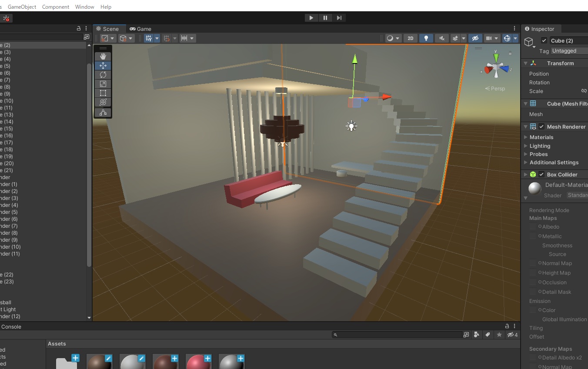Disable the Mesh Renderer component checkbox
The height and width of the screenshot is (369, 588).
(541, 126)
